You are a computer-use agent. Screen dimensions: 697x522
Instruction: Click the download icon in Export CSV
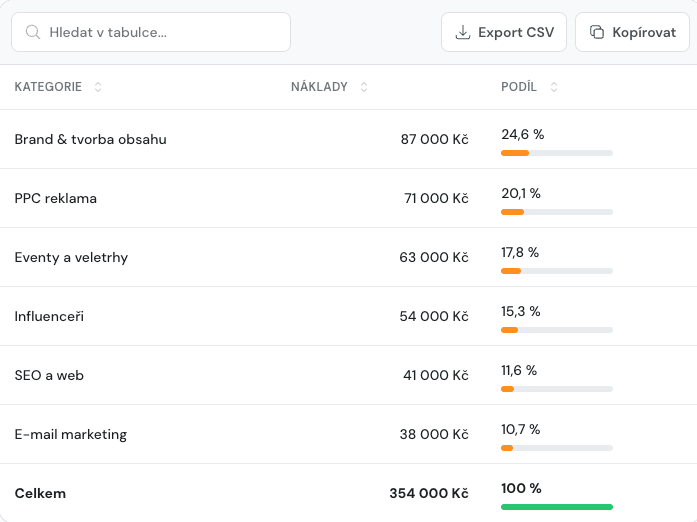tap(463, 32)
